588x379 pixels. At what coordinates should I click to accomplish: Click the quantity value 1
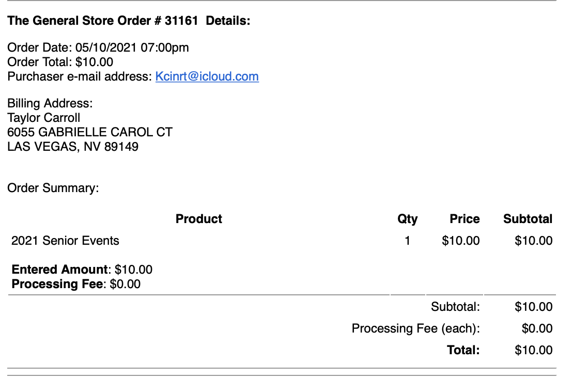tap(407, 241)
